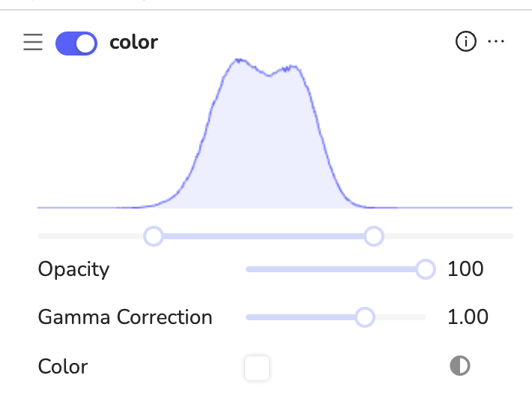Click the hamburger drag handle icon

click(x=33, y=43)
